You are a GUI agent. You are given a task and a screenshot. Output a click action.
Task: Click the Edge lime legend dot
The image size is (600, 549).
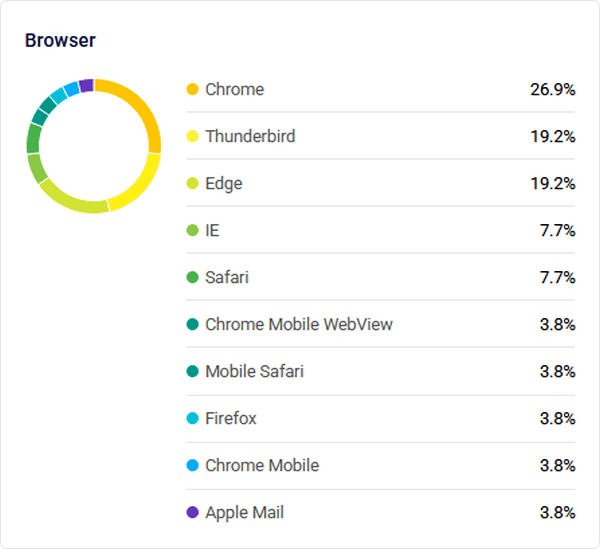(192, 183)
